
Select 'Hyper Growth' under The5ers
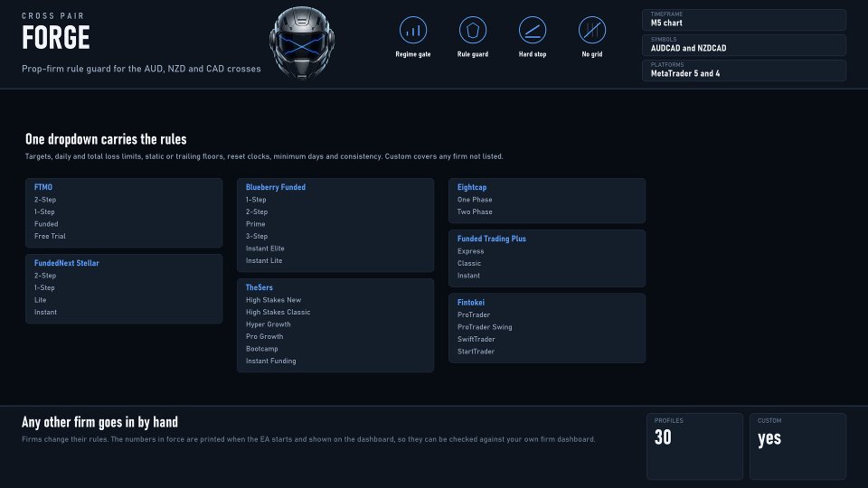(268, 324)
